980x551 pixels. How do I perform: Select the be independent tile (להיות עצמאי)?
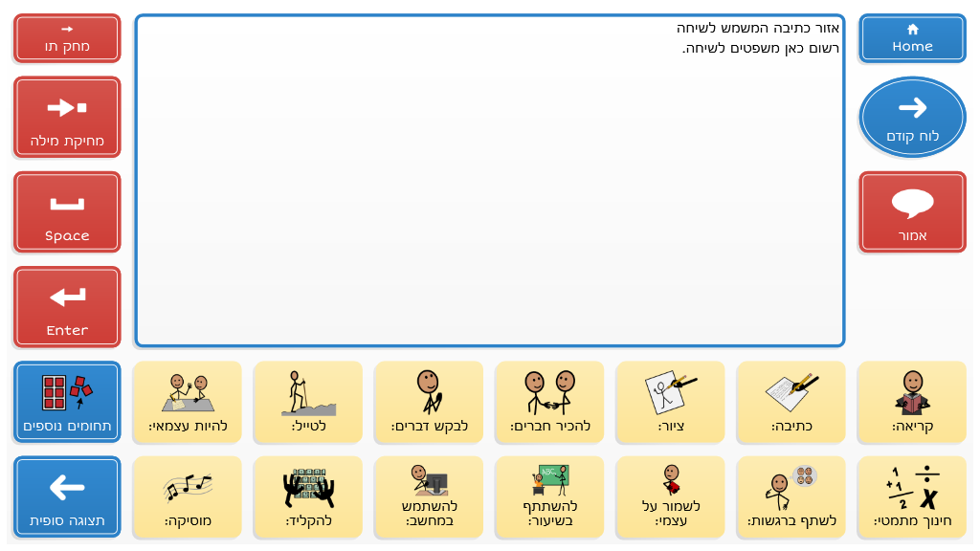pos(188,402)
